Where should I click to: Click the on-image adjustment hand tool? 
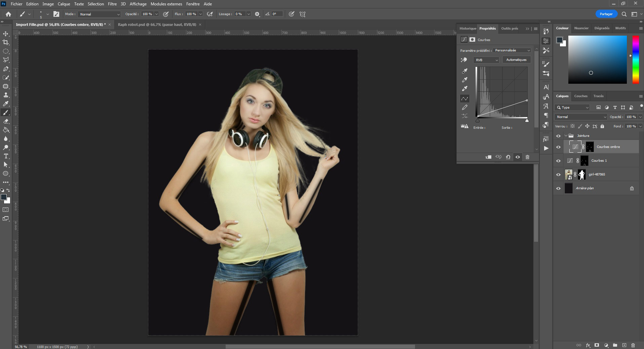[x=464, y=60]
